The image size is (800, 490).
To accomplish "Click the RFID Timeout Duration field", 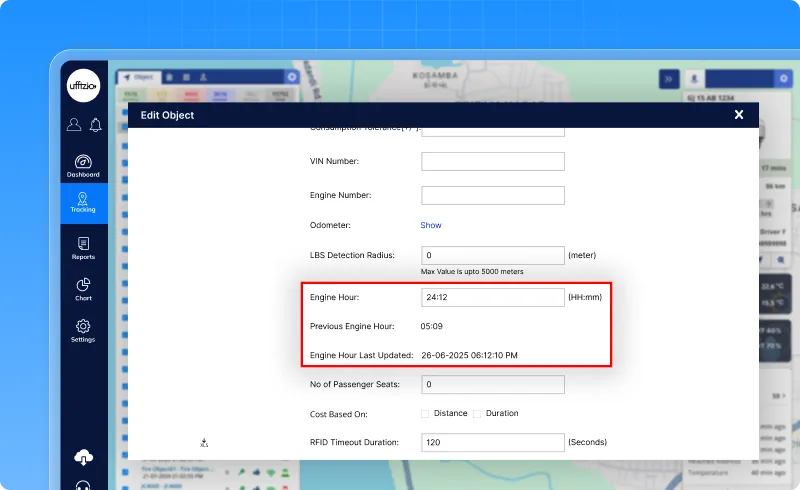I will 493,442.
